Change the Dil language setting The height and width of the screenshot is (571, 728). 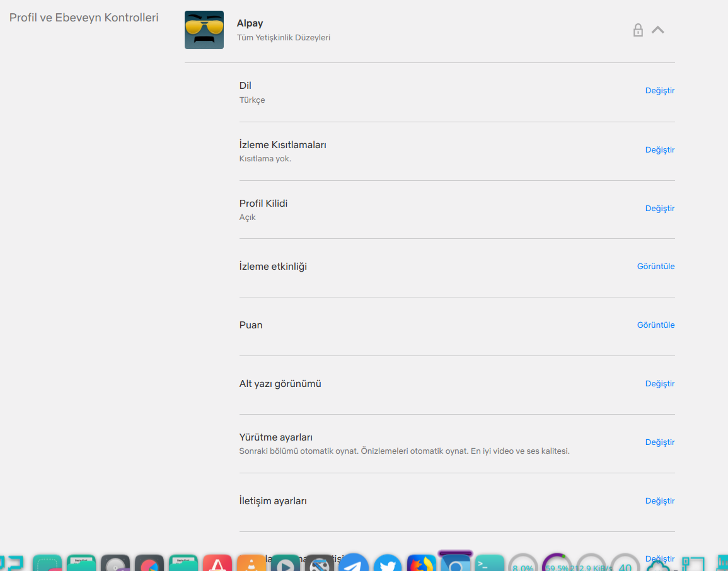(660, 91)
